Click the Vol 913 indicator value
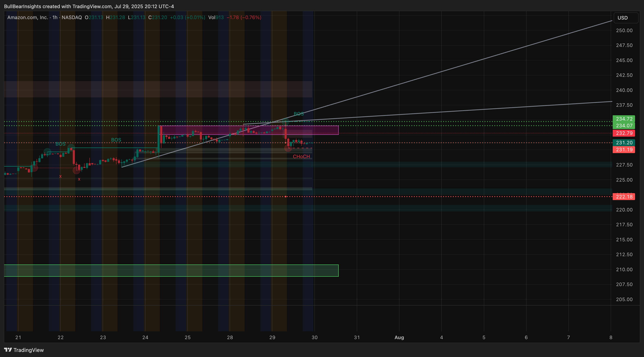This screenshot has height=357, width=644. point(216,17)
